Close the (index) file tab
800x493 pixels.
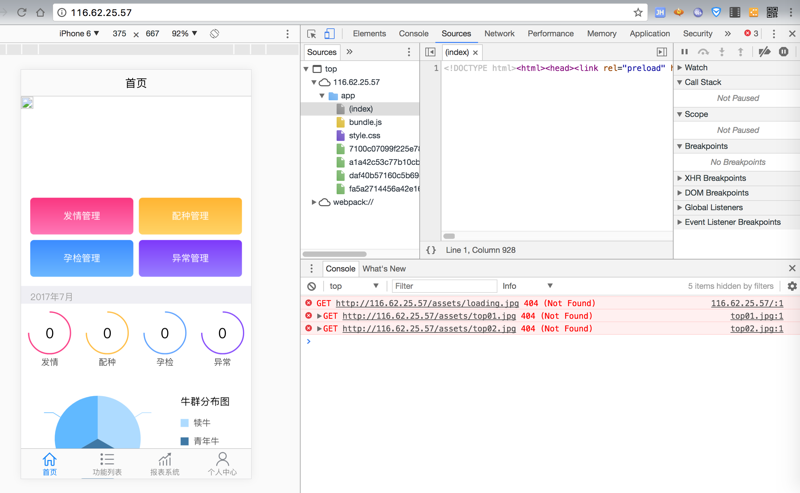475,53
